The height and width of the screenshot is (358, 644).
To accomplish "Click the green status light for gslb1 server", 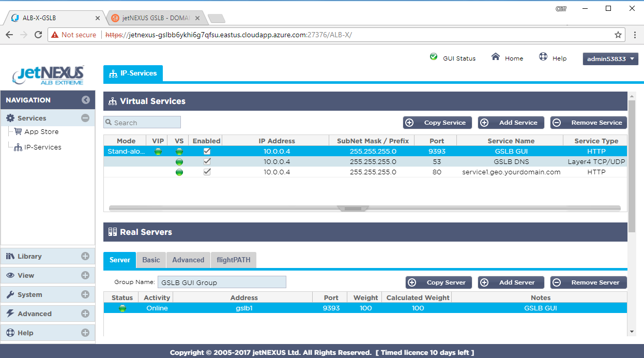I will click(x=122, y=308).
